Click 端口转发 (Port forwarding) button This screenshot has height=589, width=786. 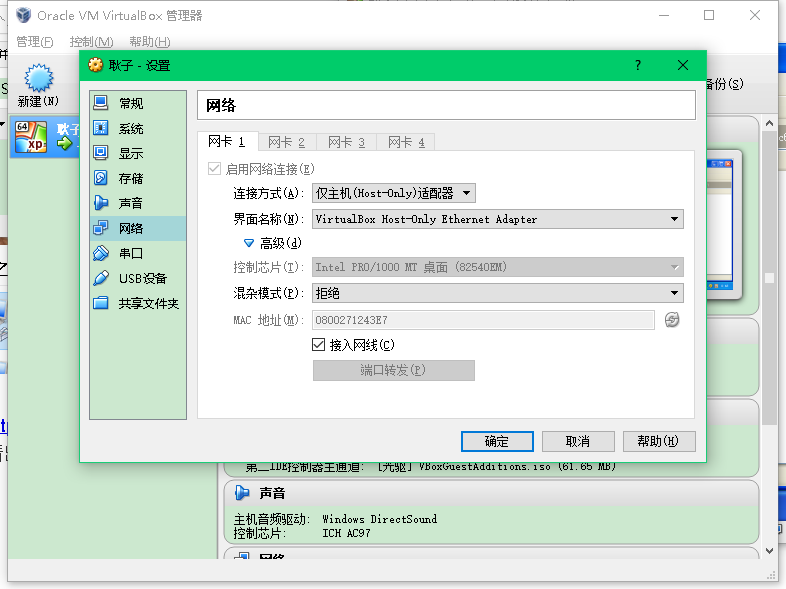[x=394, y=370]
